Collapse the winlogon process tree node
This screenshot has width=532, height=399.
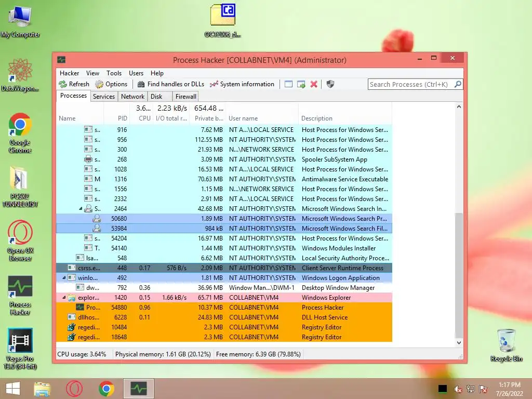pos(64,277)
